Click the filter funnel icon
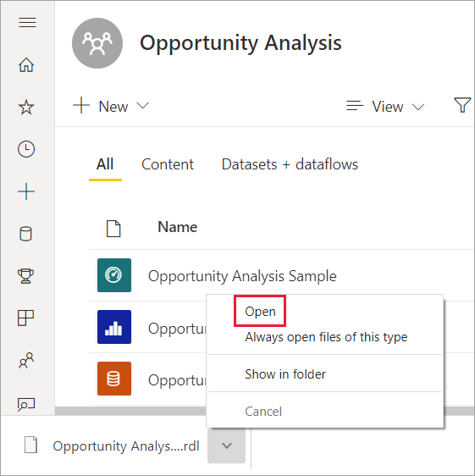Image resolution: width=475 pixels, height=476 pixels. 462,105
